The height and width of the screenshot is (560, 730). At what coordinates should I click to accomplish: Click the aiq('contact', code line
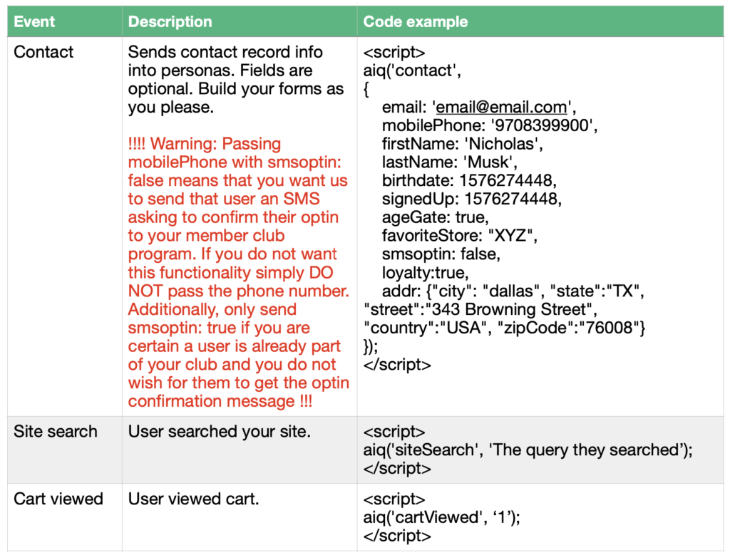pos(412,71)
